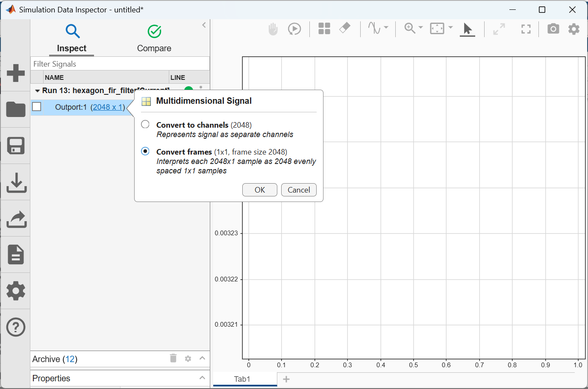The image size is (588, 389).
Task: Select the arrow pointer tool
Action: click(x=467, y=29)
